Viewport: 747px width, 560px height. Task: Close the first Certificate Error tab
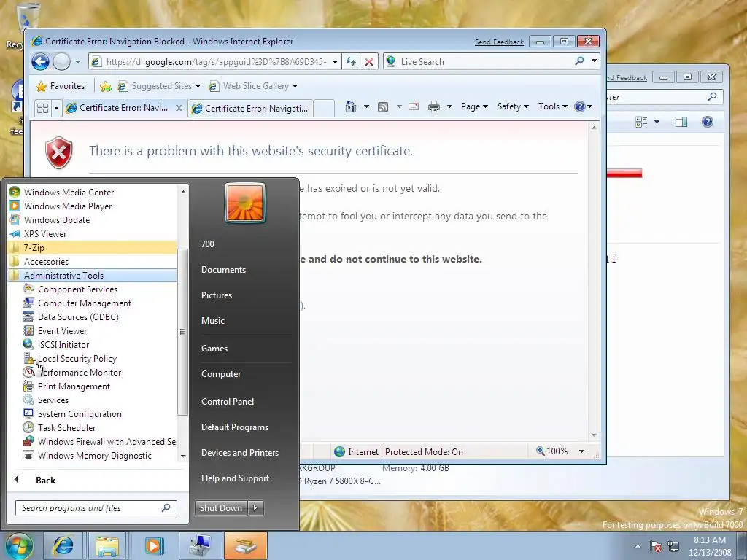179,108
